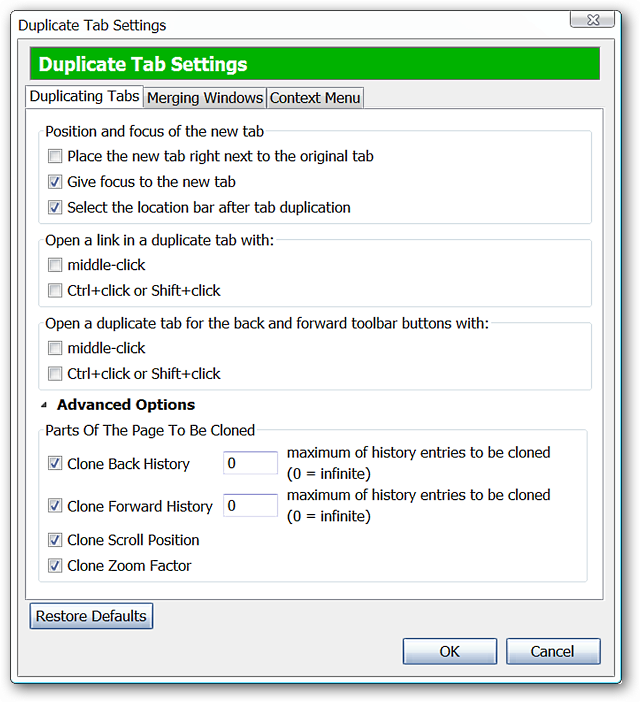This screenshot has width=640, height=702.
Task: Check Ctrl+click or Shift+click for links
Action: (54, 291)
